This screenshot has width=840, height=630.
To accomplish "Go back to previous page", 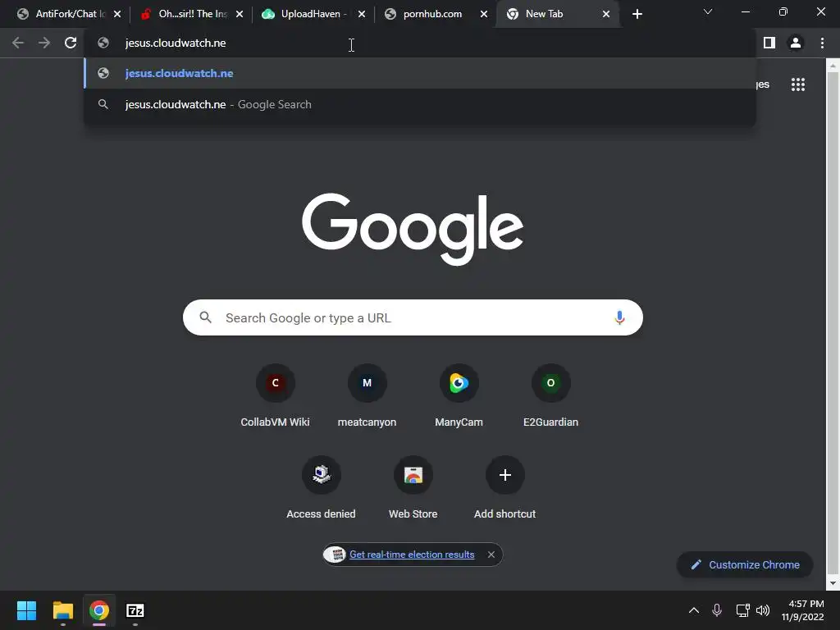I will [18, 43].
